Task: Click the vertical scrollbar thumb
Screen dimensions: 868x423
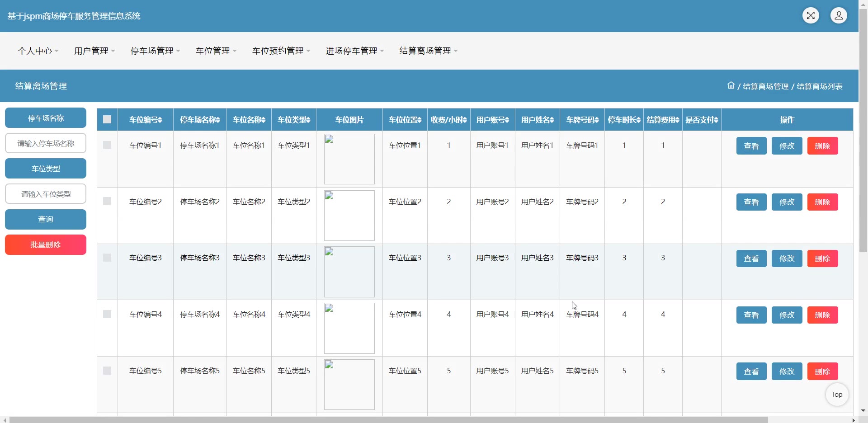Action: pyautogui.click(x=863, y=130)
